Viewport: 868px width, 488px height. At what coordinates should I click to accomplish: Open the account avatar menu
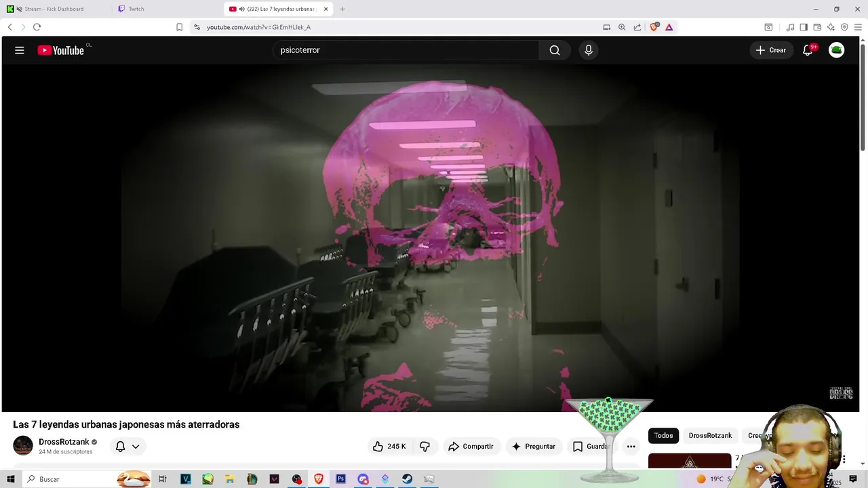[837, 50]
